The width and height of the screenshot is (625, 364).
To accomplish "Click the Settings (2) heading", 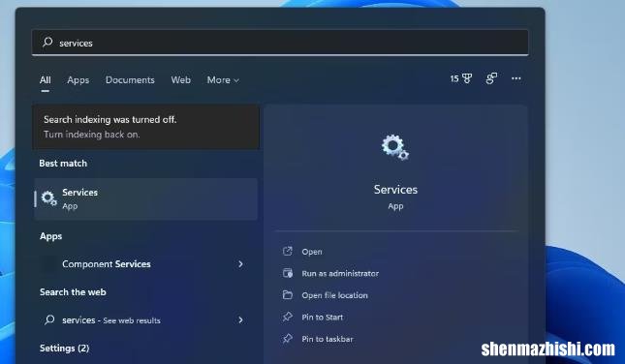I will (x=65, y=349).
